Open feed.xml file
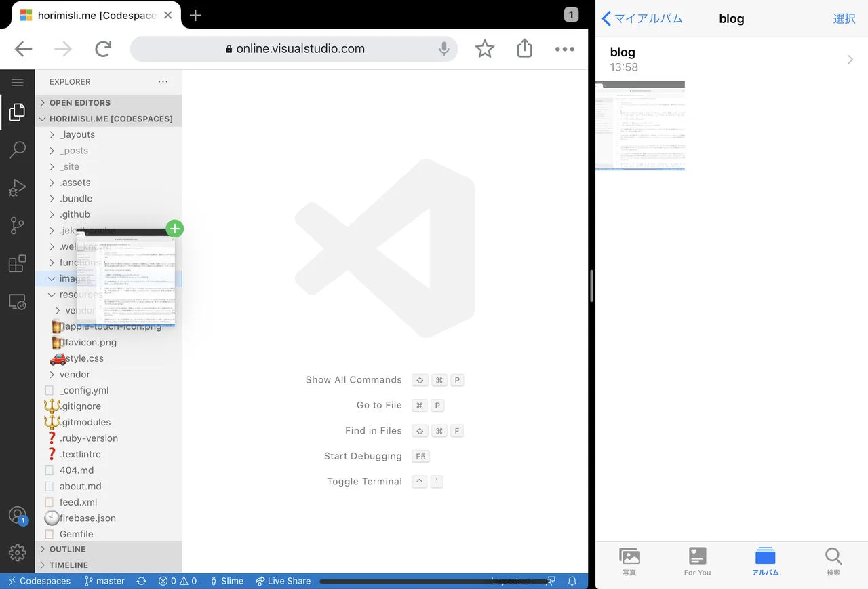This screenshot has width=868, height=589. coord(108,501)
